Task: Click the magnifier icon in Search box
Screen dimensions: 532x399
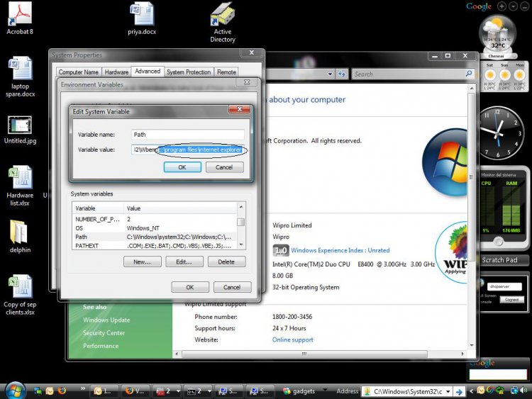Action: (469, 74)
